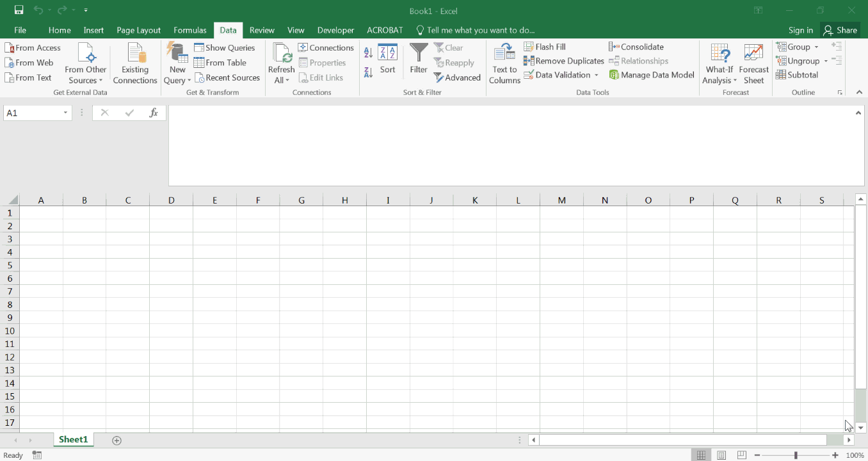Click Remove Duplicates icon
The image size is (868, 461).
(x=529, y=61)
